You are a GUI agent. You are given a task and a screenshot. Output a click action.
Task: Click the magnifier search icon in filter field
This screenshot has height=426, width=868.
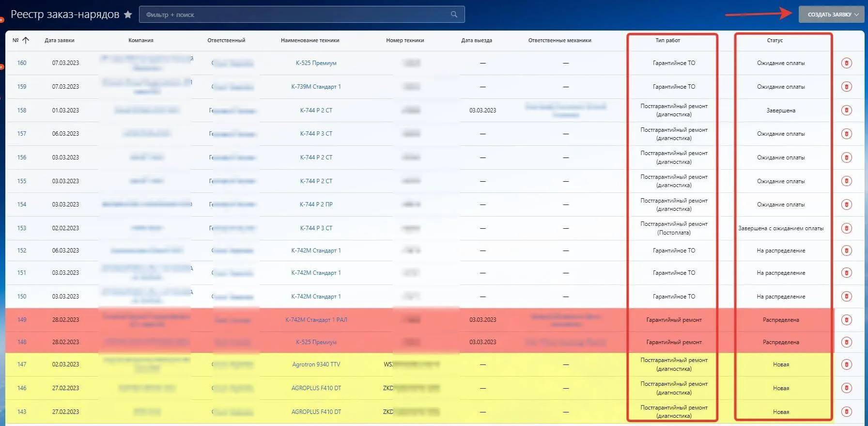coord(454,15)
